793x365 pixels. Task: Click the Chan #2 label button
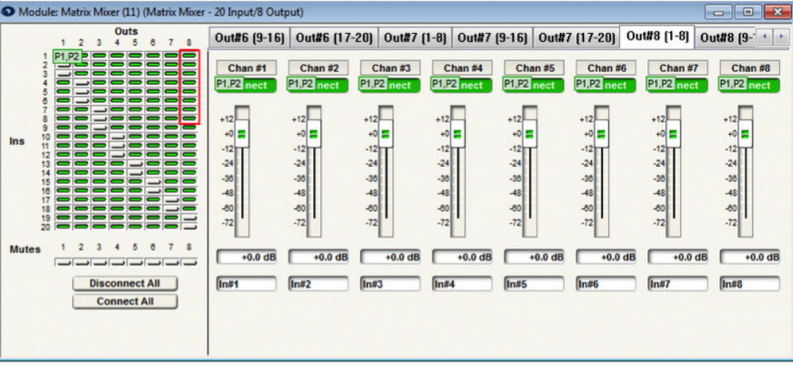click(x=318, y=68)
